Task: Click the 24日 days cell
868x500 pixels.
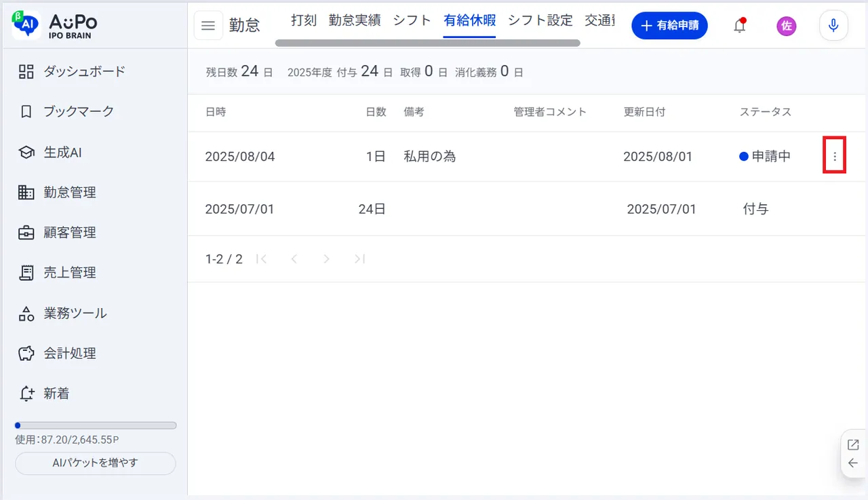Action: pyautogui.click(x=372, y=209)
